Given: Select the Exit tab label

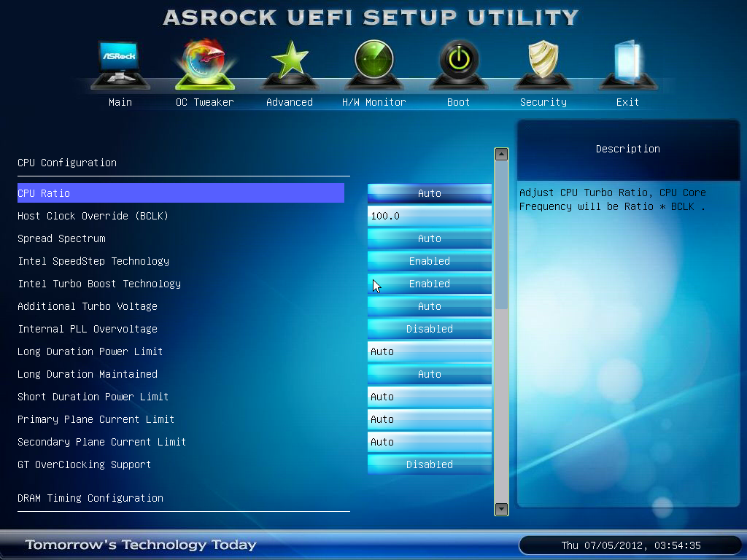Looking at the screenshot, I should [x=627, y=102].
